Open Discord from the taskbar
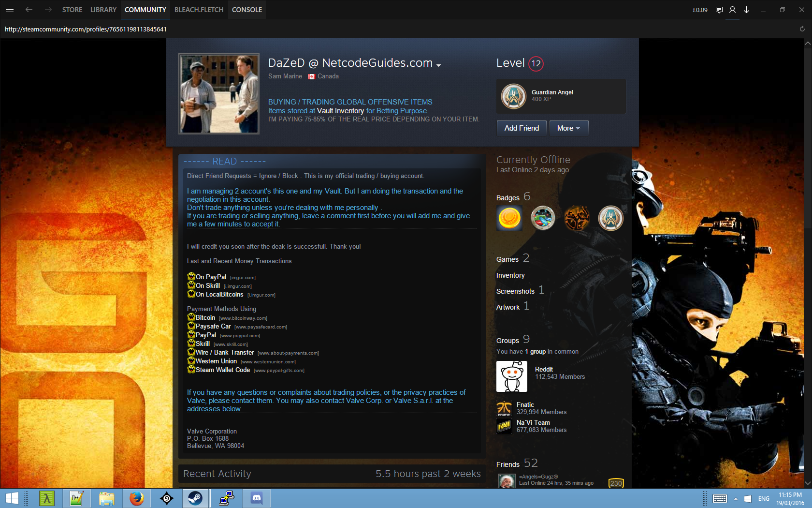812x508 pixels. 257,498
